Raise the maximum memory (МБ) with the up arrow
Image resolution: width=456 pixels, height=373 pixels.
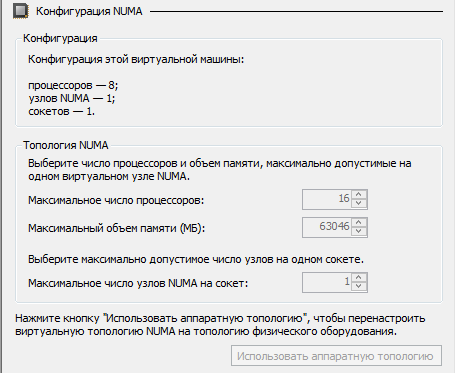point(359,223)
